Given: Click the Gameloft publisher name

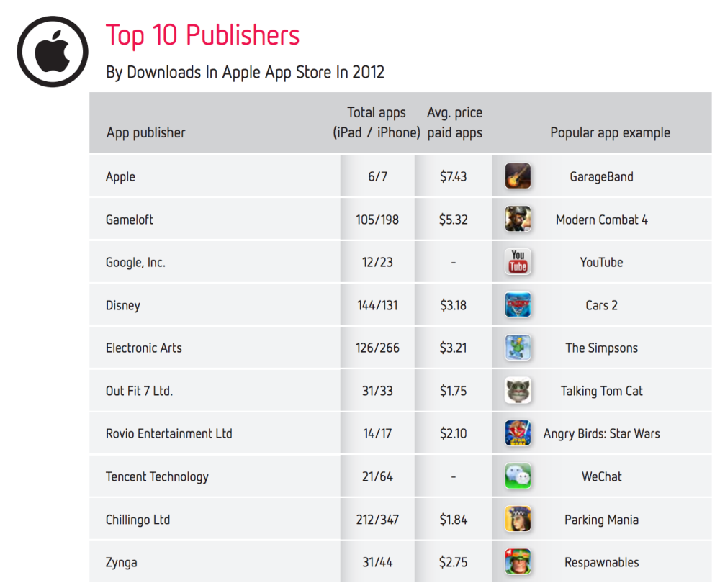Looking at the screenshot, I should click(130, 220).
